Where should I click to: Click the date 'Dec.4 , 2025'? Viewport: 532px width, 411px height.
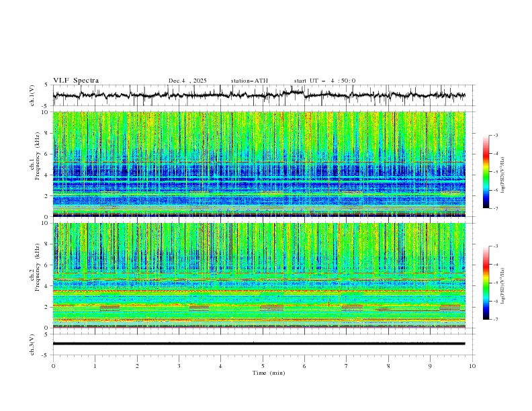click(x=187, y=81)
